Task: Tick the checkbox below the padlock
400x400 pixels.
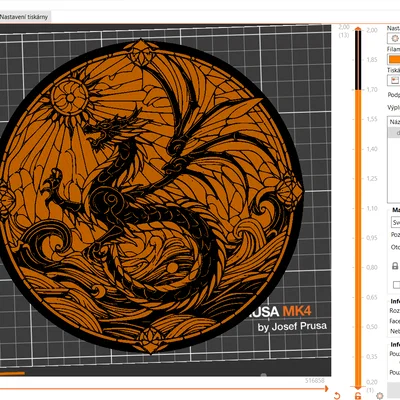Action: (x=396, y=285)
